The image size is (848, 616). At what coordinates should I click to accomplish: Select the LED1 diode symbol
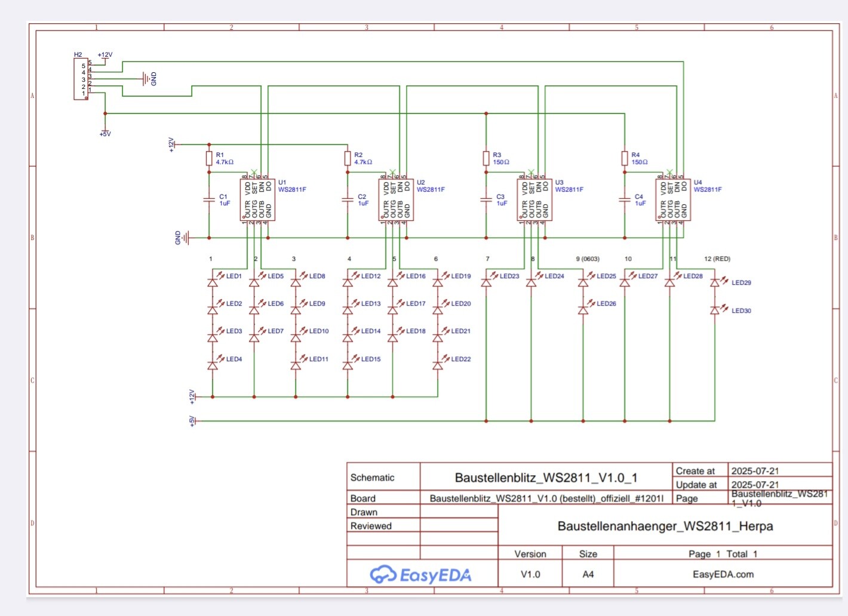213,281
